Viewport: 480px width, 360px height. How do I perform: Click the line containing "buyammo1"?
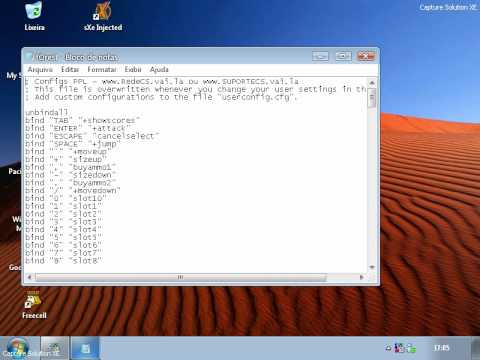pyautogui.click(x=70, y=167)
